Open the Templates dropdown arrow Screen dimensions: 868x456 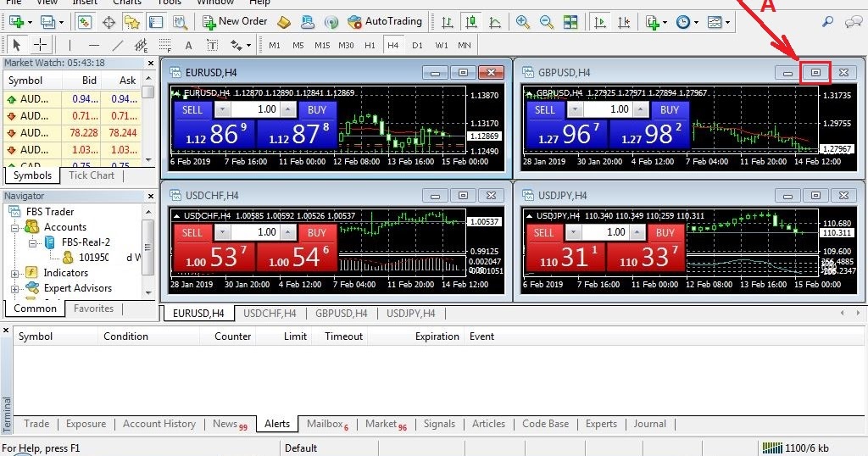pyautogui.click(x=727, y=23)
